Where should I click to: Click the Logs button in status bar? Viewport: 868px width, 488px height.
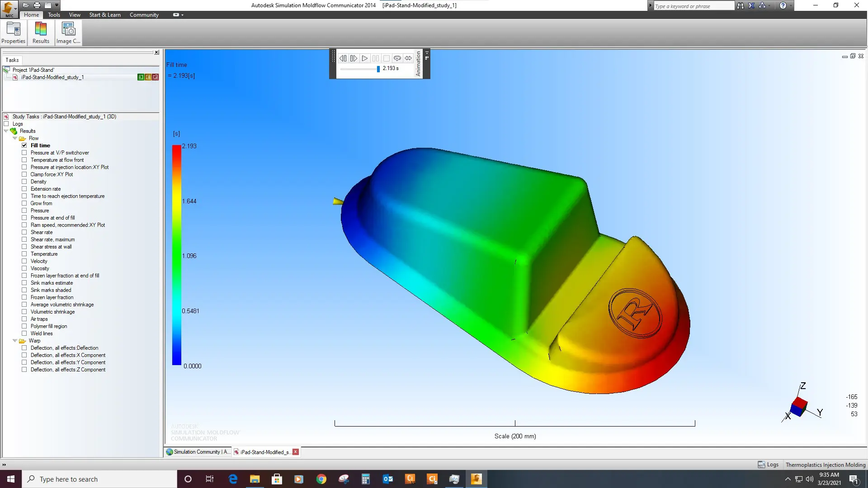point(768,465)
